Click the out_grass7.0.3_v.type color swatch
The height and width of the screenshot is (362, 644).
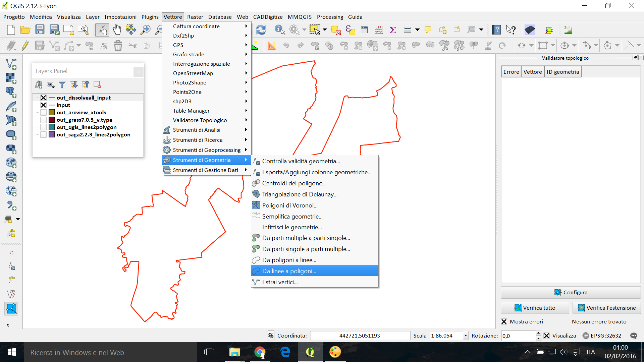[52, 120]
